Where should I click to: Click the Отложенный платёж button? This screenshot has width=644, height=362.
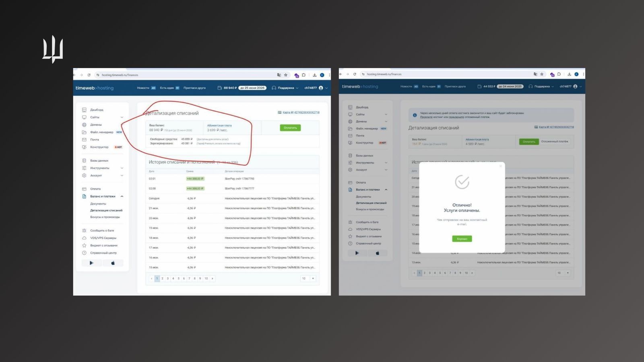[x=554, y=142]
